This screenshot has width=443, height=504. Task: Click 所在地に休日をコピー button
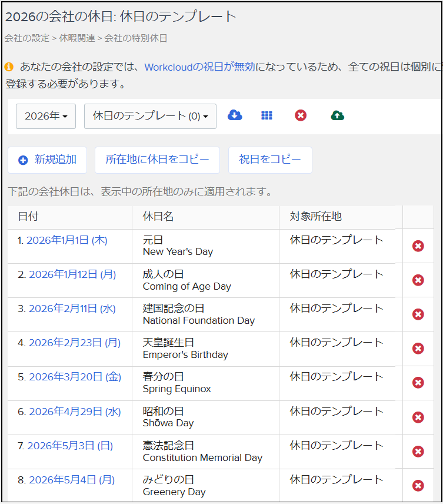point(157,160)
